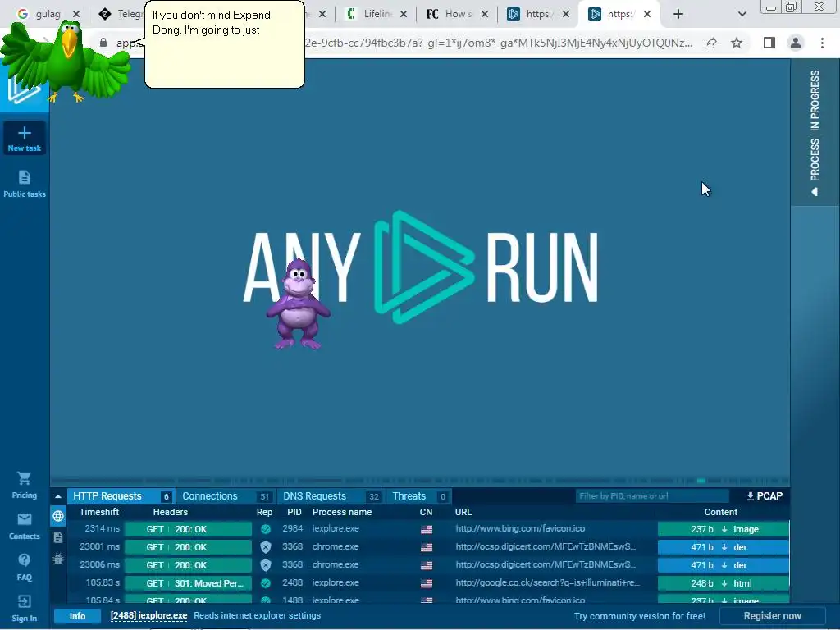Switch to the Connections tab

[226, 496]
